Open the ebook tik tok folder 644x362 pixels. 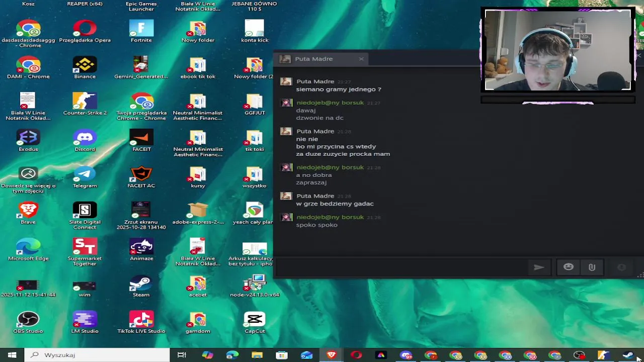[198, 67]
